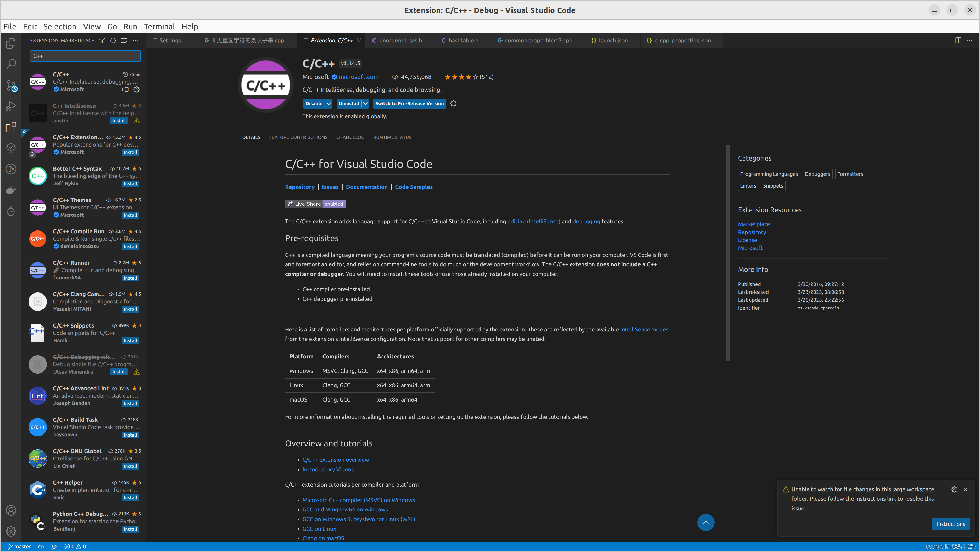Viewport: 980px width, 552px height.
Task: Open the Explorer view in activity bar
Action: pyautogui.click(x=11, y=43)
